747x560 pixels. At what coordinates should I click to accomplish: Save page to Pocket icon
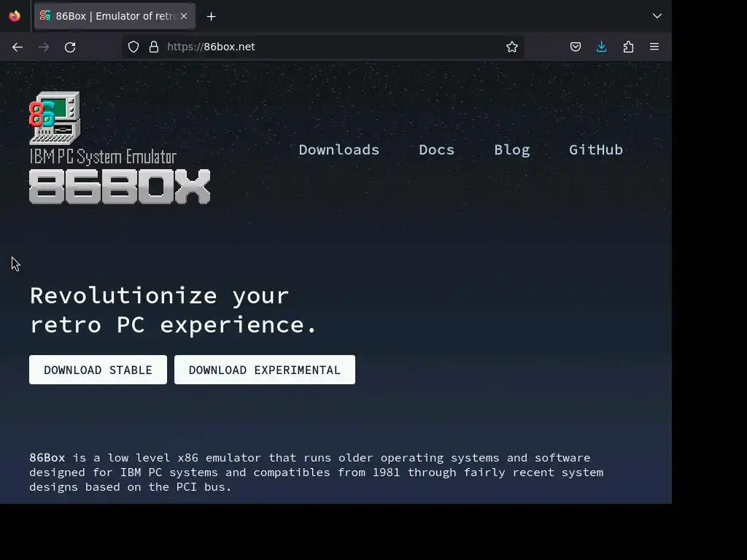pos(576,47)
